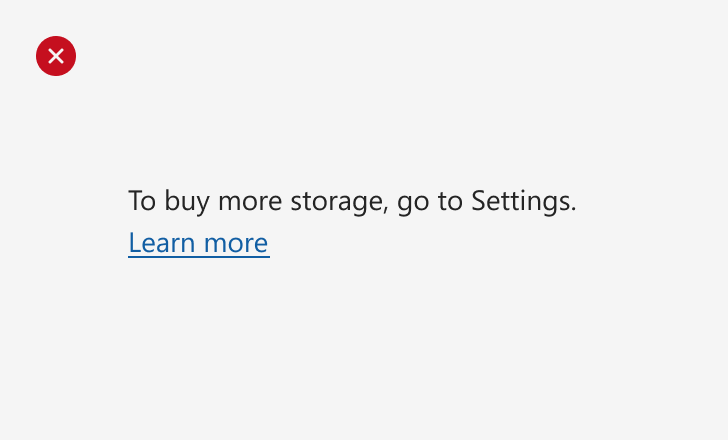The image size is (728, 440).
Task: Click the storage message text
Action: point(352,201)
